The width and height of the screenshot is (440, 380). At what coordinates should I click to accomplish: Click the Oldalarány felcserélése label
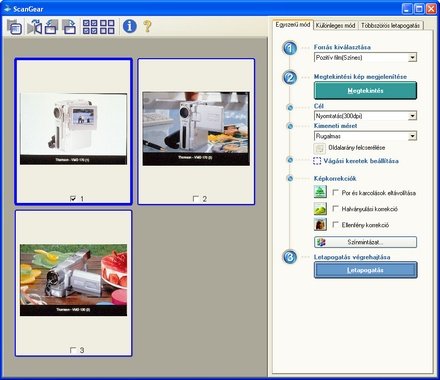[x=357, y=148]
